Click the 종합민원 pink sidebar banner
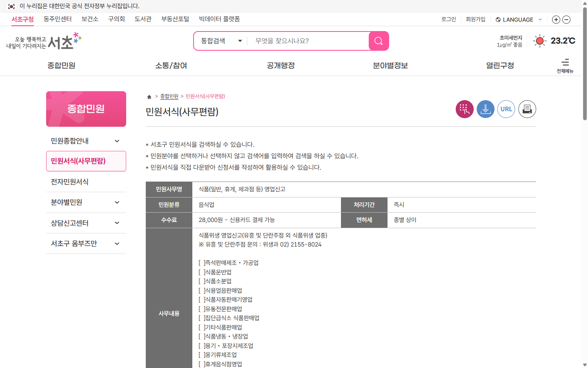Image resolution: width=588 pixels, height=368 pixels. 86,109
